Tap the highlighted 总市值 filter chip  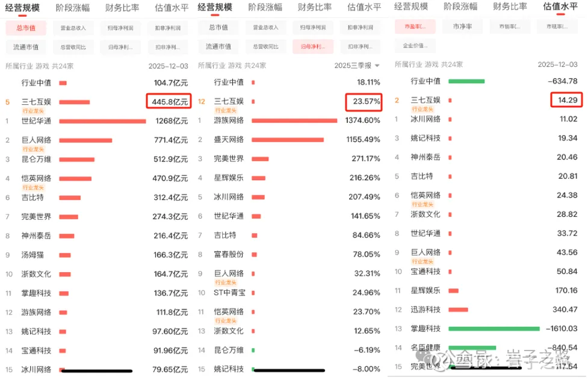tap(26, 28)
